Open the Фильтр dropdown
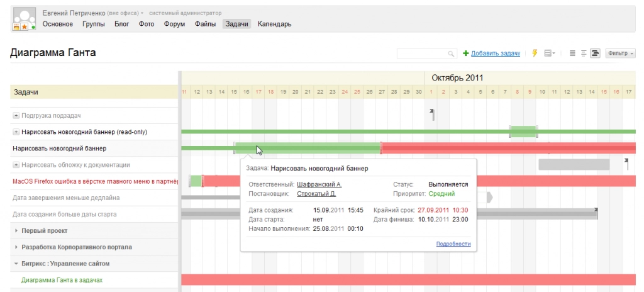 tap(620, 53)
